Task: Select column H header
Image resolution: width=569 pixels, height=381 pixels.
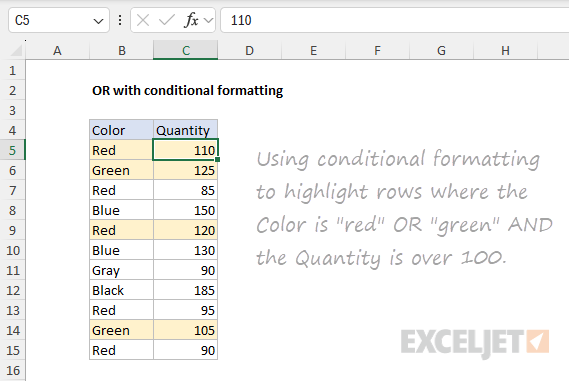Action: [505, 50]
